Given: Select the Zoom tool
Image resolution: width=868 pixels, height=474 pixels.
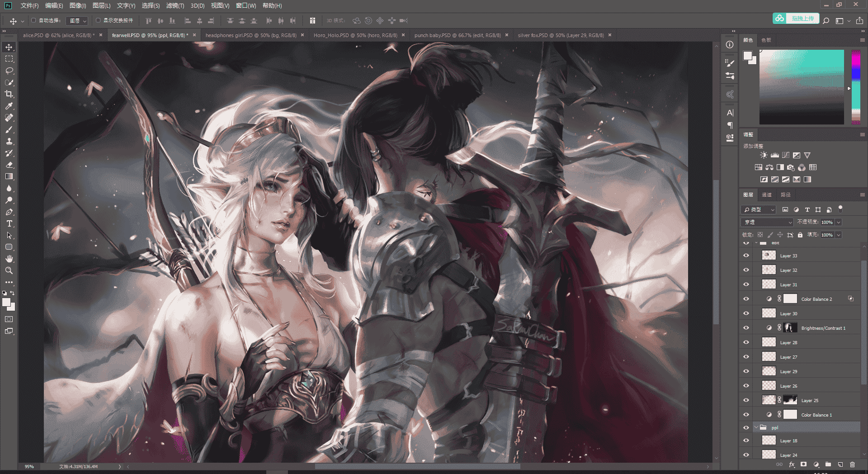Looking at the screenshot, I should coord(9,270).
